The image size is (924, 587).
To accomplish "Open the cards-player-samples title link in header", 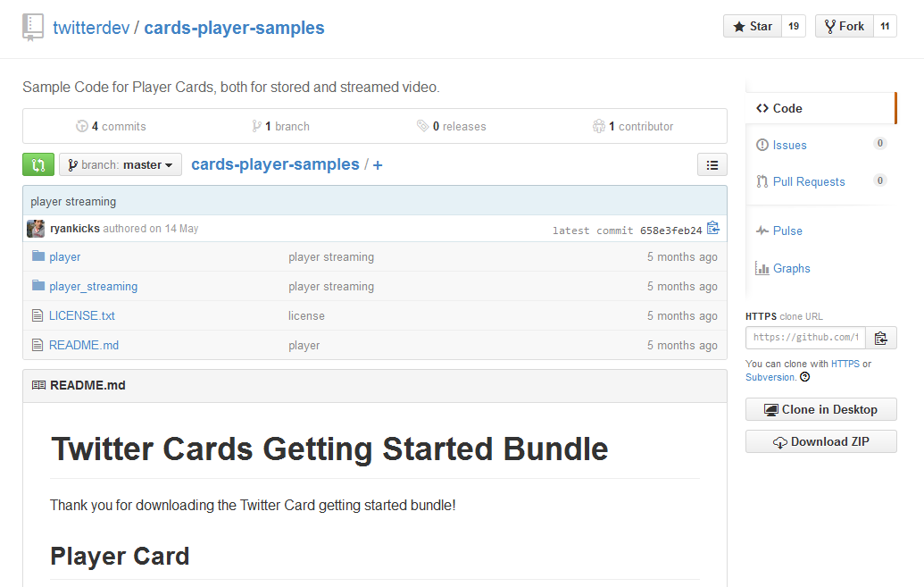I will 234,28.
